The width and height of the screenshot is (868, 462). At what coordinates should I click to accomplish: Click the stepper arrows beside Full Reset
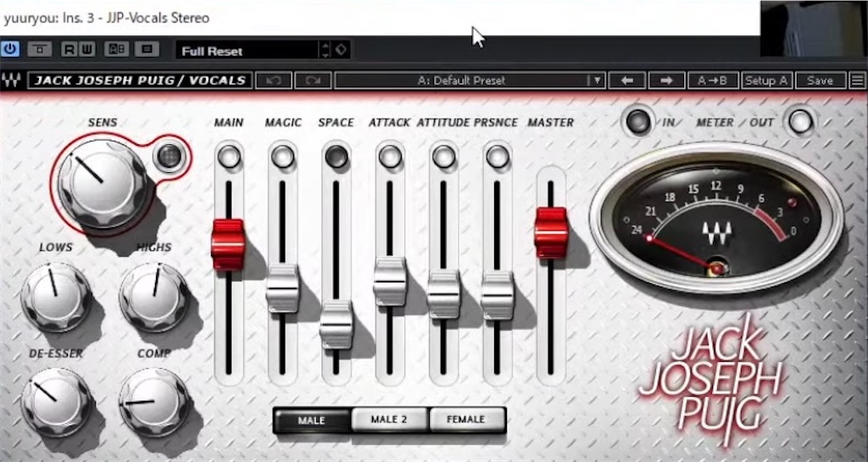(325, 50)
